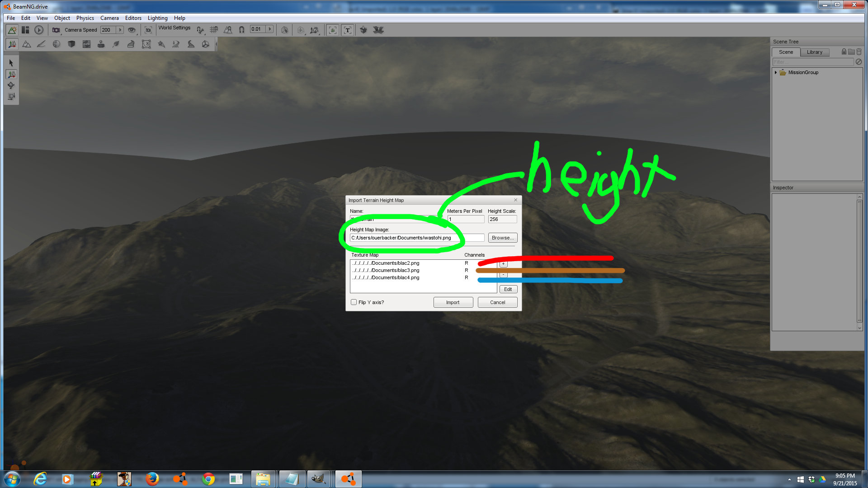868x488 pixels.
Task: Switch to the Library tab
Action: point(814,52)
